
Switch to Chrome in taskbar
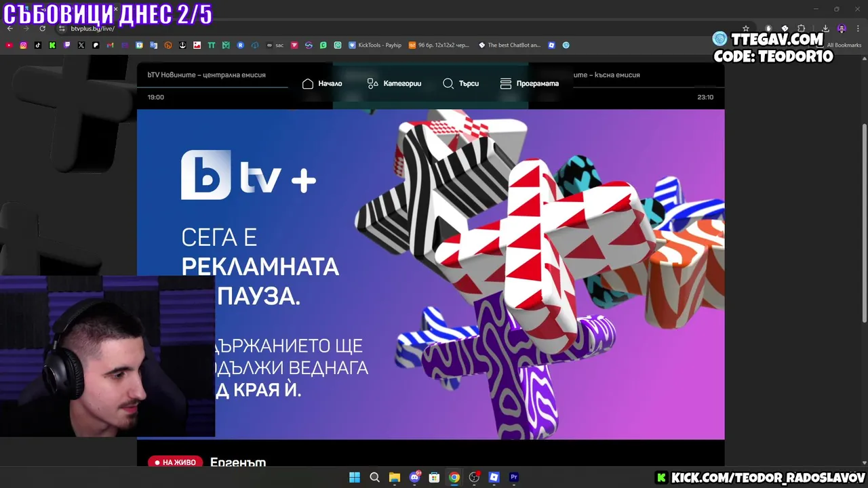click(x=454, y=477)
